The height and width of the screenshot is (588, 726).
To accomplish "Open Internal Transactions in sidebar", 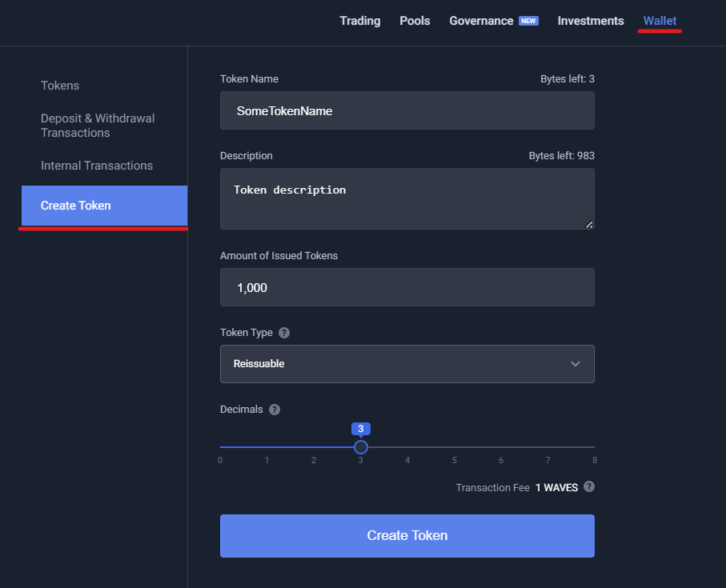I will coord(97,166).
